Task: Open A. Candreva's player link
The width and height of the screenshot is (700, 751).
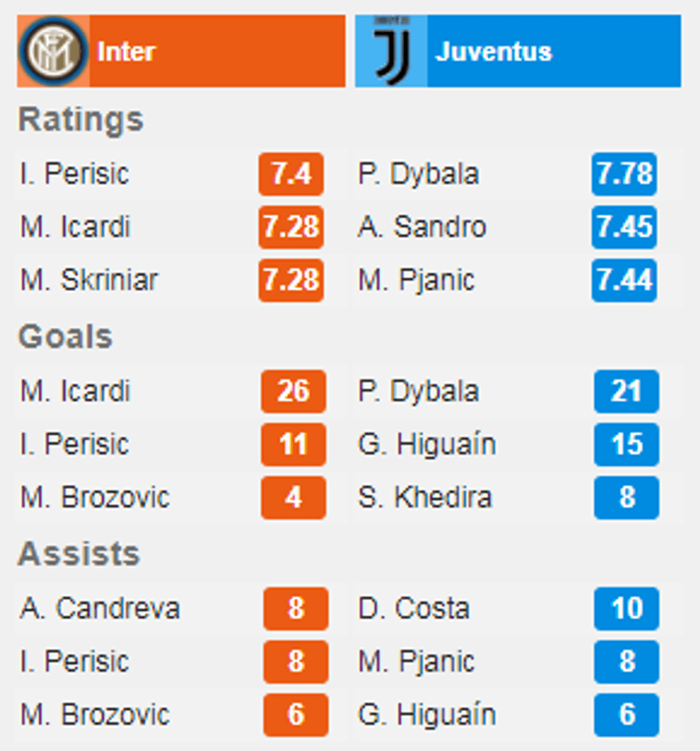Action: [x=100, y=609]
